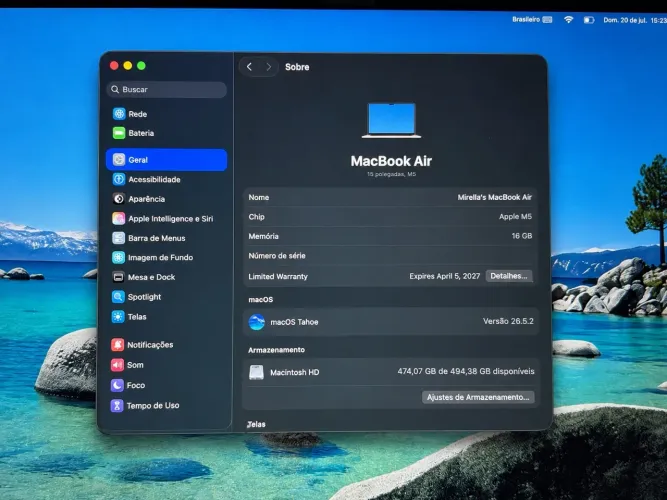Click the Wi-Fi icon in menu bar

[568, 20]
